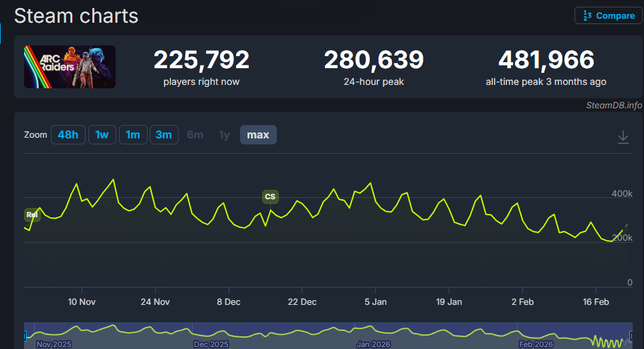Viewport: 644px width, 349px height.
Task: Click the 2 Feb axis label
Action: point(522,302)
